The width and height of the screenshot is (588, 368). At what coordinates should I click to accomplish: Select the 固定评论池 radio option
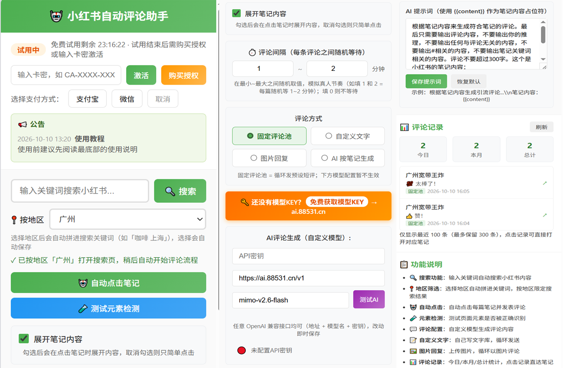269,136
